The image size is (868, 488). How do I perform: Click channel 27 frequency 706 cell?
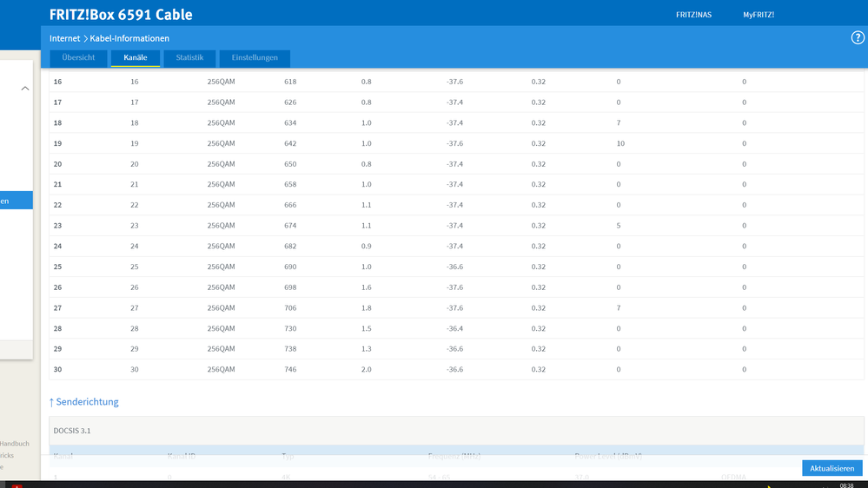click(x=290, y=308)
